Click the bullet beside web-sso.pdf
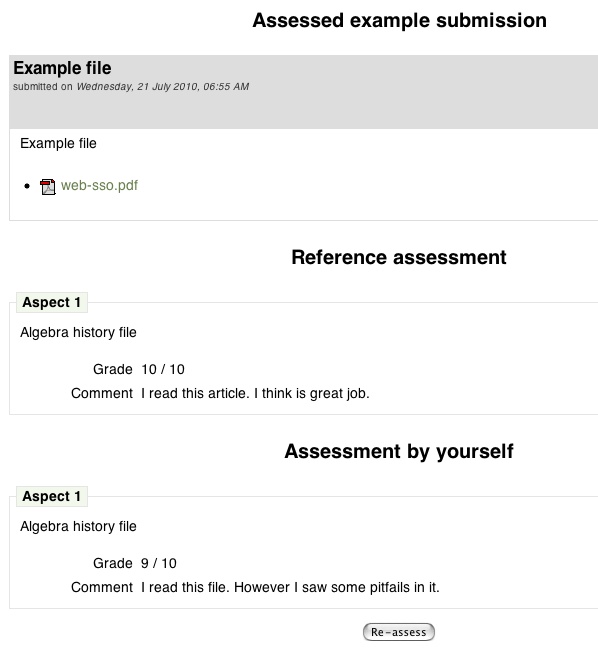 pos(27,186)
